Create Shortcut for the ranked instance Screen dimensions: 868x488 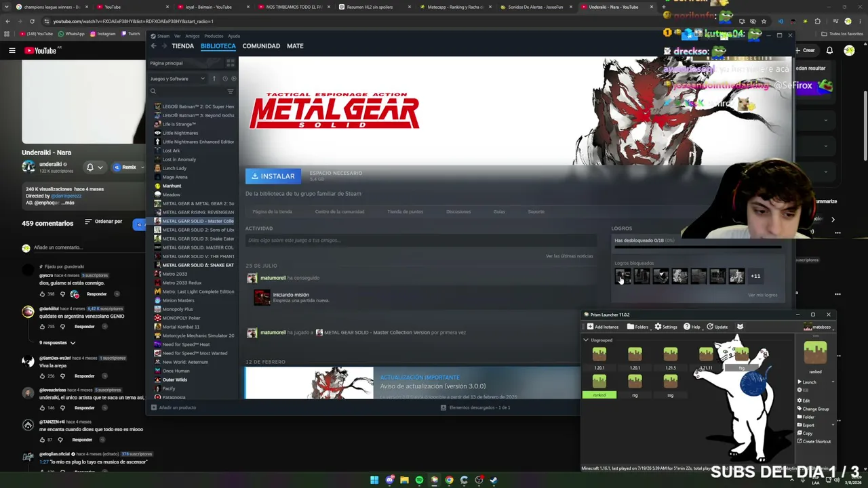click(814, 441)
